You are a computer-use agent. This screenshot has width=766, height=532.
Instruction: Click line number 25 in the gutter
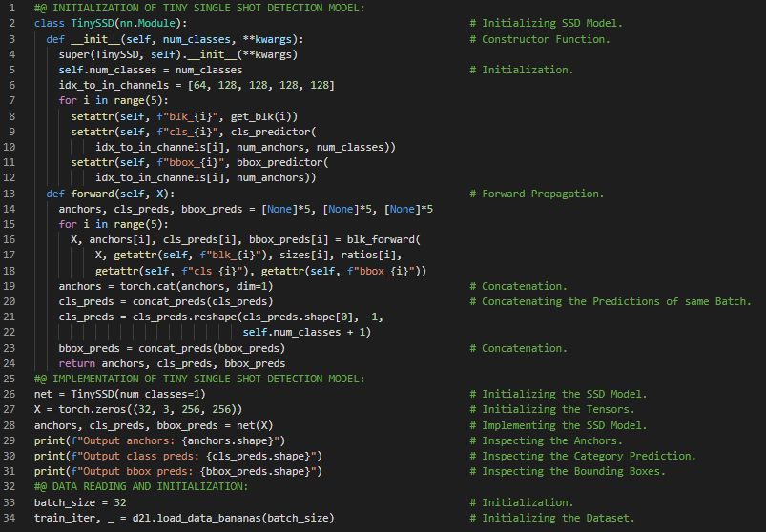coord(11,379)
